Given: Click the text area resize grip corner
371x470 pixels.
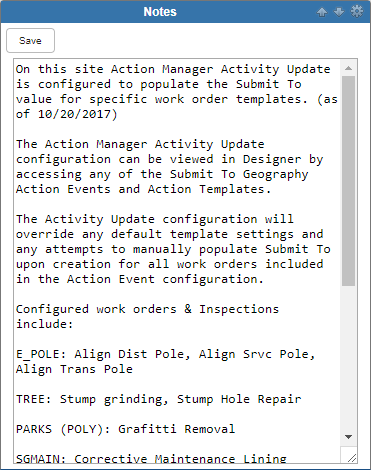Looking at the screenshot, I should click(351, 458).
